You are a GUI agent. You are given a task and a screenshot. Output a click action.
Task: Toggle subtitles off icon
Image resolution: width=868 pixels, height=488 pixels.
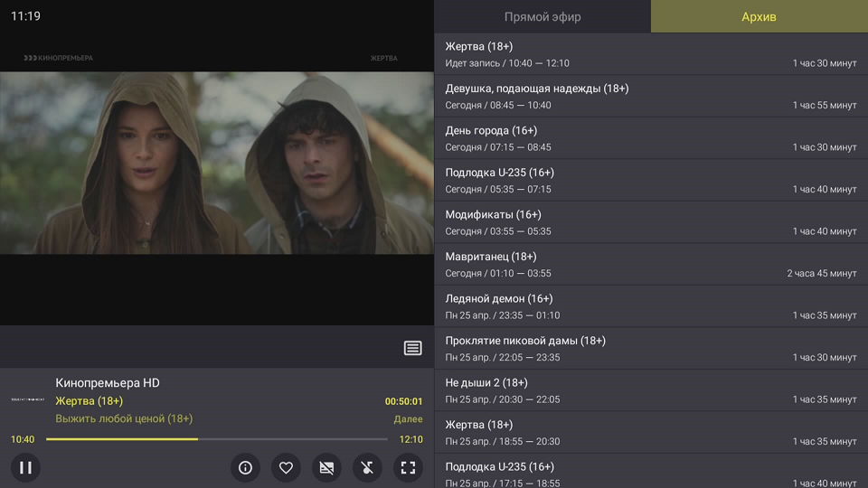click(x=326, y=467)
